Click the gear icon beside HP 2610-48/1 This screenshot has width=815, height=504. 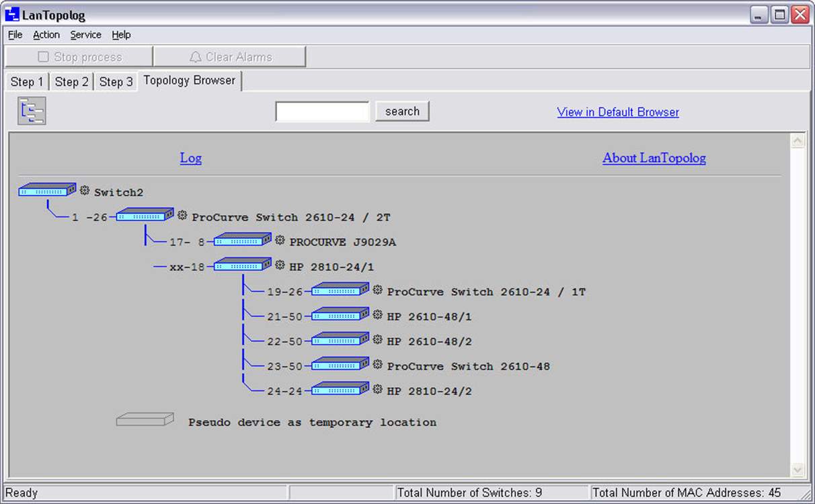[x=377, y=315]
